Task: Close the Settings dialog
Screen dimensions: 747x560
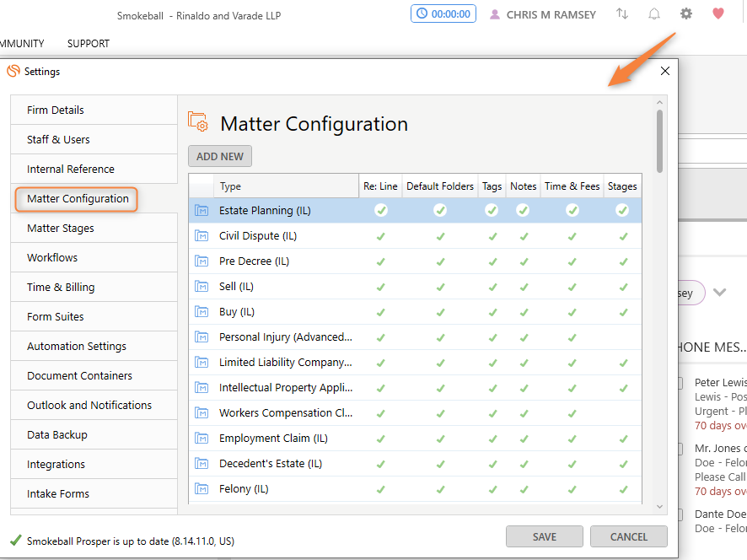Action: (665, 71)
